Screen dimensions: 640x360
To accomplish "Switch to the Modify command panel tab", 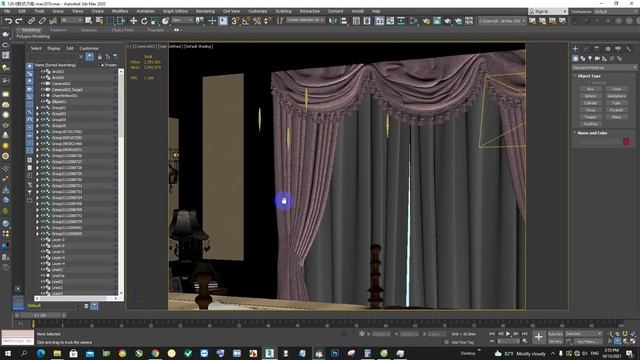I will [586, 49].
